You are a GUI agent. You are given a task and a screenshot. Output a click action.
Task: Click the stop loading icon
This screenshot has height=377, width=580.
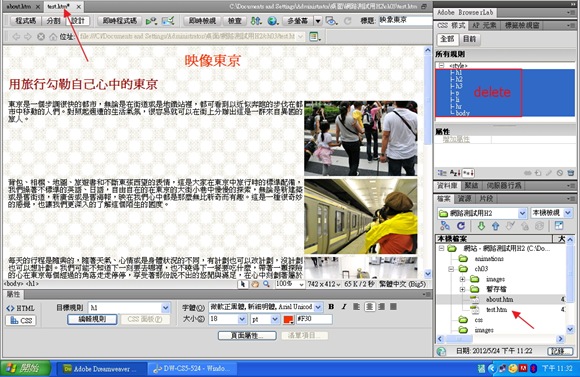pyautogui.click(x=41, y=37)
